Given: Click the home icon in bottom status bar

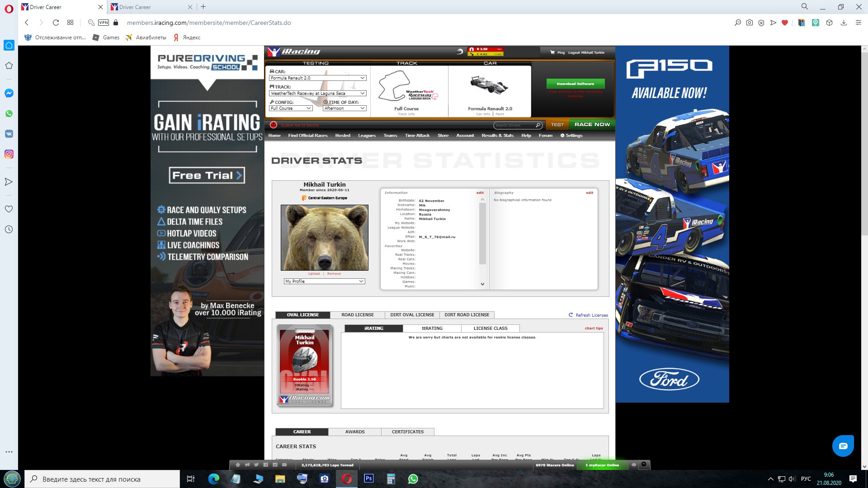Looking at the screenshot, I should (x=238, y=465).
